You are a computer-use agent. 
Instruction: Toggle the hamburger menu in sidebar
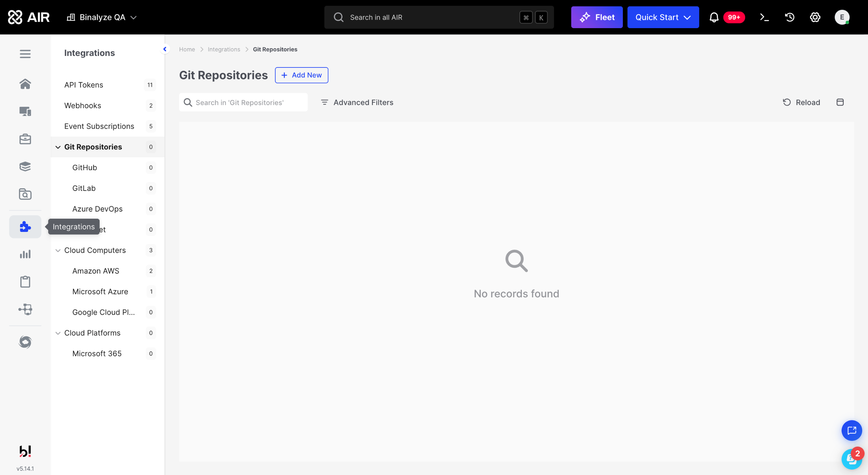click(x=25, y=54)
